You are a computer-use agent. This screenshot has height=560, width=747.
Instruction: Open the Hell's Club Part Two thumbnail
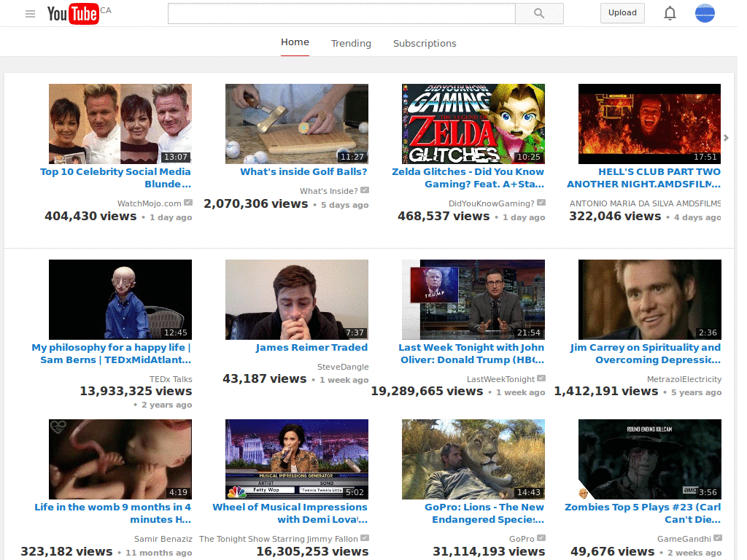649,124
